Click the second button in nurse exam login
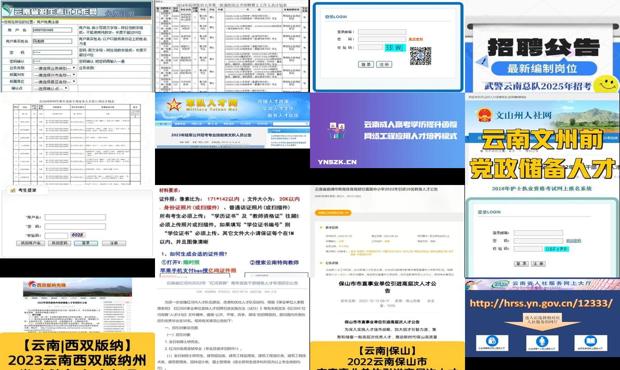 point(538,264)
